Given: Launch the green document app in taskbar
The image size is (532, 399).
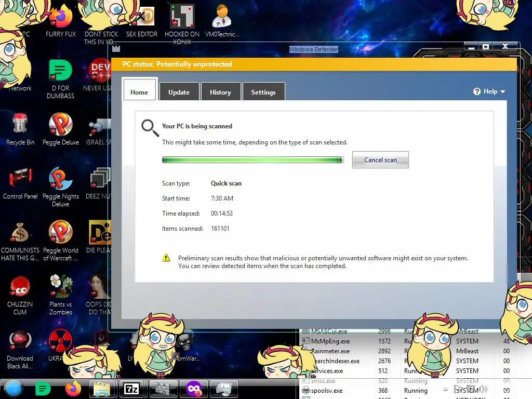Looking at the screenshot, I should point(43,389).
